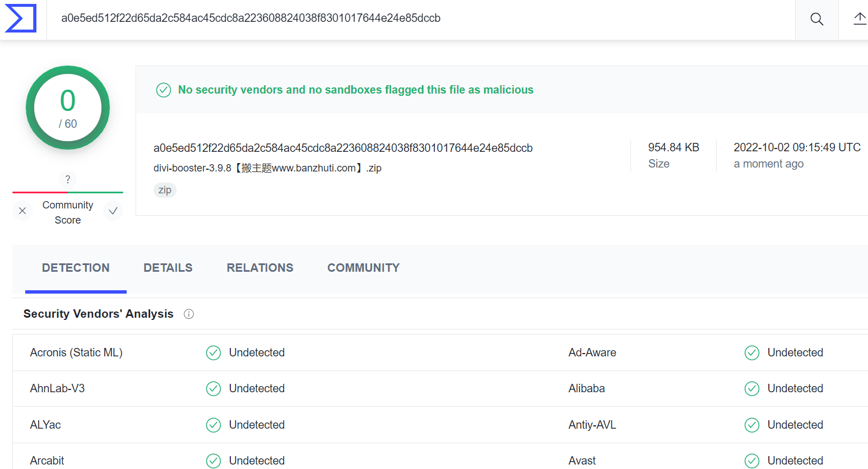
Task: Click the Ad-Aware vendor name
Action: (x=592, y=352)
